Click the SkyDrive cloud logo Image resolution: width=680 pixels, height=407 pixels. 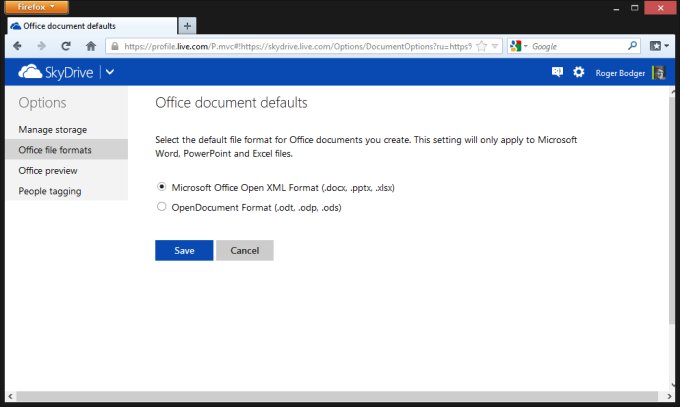point(30,72)
